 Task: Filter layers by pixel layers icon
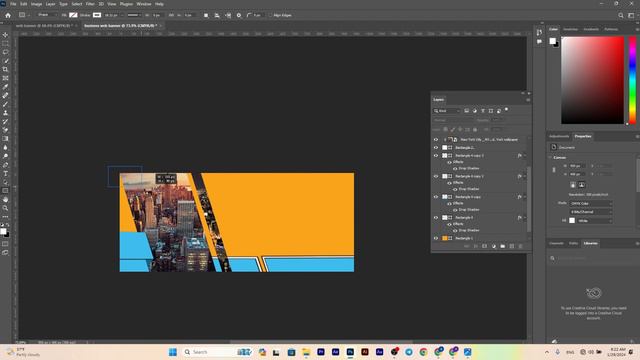tap(467, 111)
